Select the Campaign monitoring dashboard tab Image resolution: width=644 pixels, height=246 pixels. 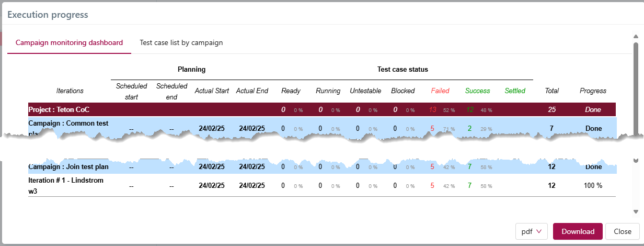(x=70, y=42)
